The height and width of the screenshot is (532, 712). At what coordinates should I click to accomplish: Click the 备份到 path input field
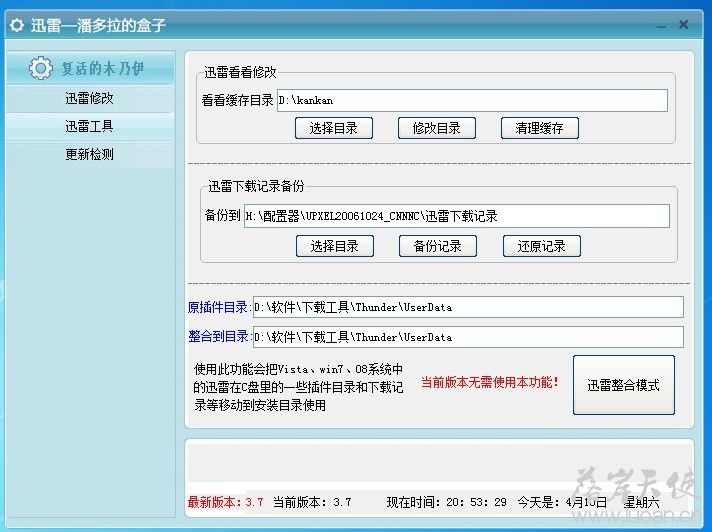point(457,216)
